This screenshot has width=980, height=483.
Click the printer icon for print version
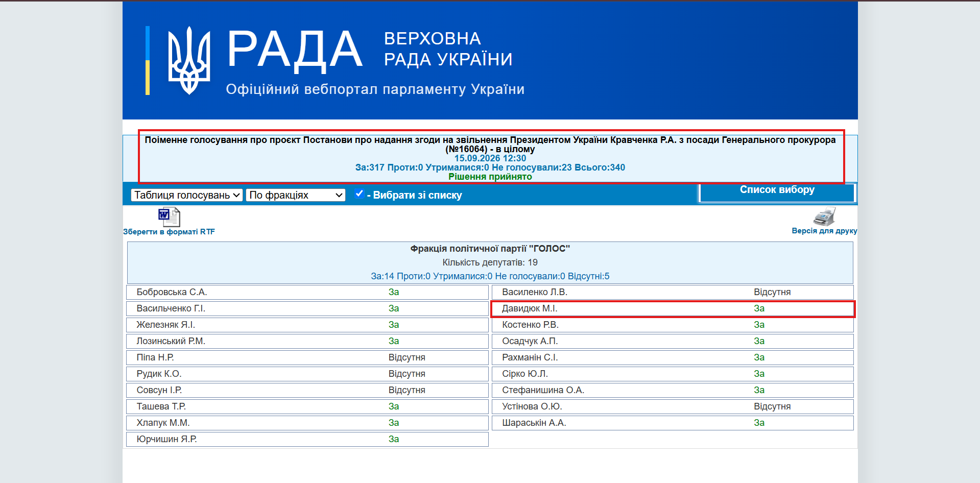(824, 216)
